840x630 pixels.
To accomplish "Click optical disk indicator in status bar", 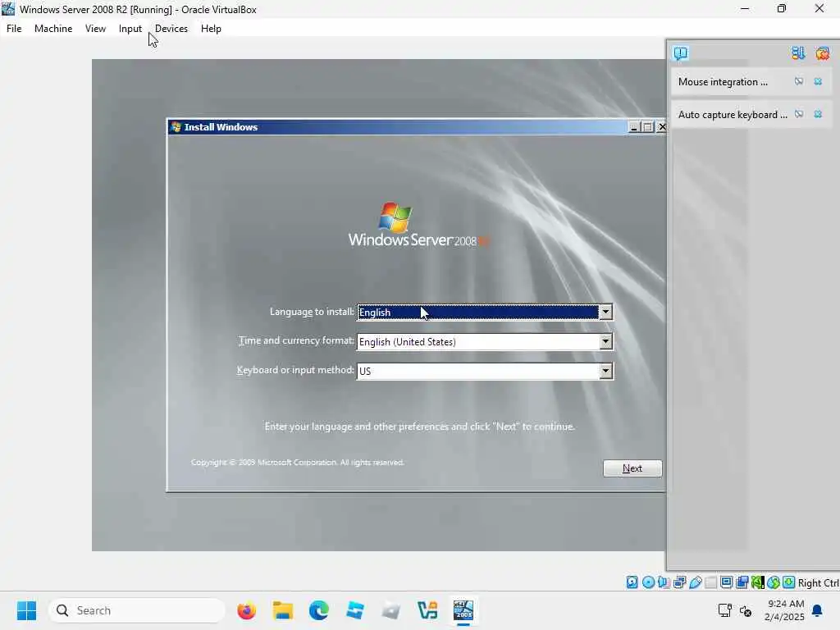I will (648, 582).
